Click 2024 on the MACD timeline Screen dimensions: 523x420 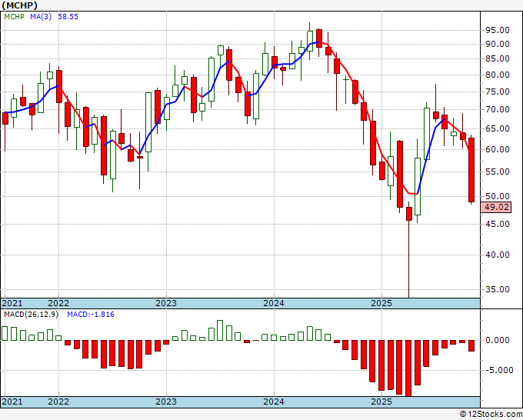click(274, 402)
